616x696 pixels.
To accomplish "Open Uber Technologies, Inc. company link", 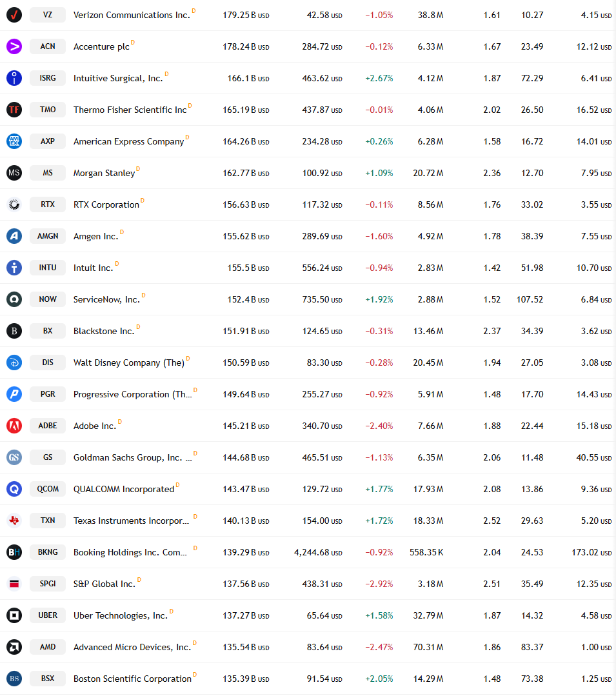I will 120,615.
